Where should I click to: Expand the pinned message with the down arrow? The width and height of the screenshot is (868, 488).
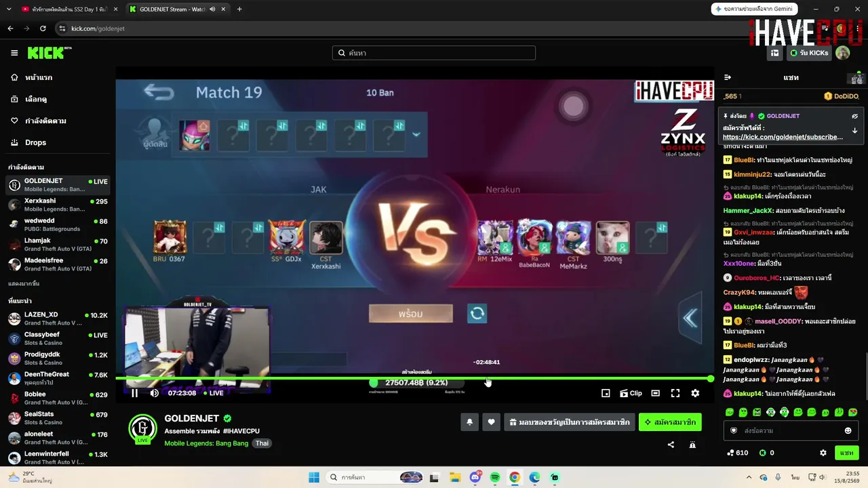[854, 131]
